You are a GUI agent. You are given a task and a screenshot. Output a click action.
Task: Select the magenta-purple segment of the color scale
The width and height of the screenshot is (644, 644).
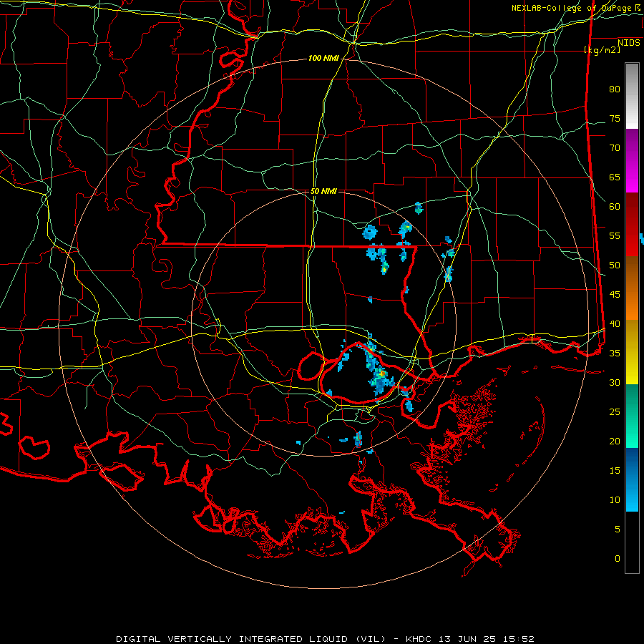pyautogui.click(x=632, y=160)
